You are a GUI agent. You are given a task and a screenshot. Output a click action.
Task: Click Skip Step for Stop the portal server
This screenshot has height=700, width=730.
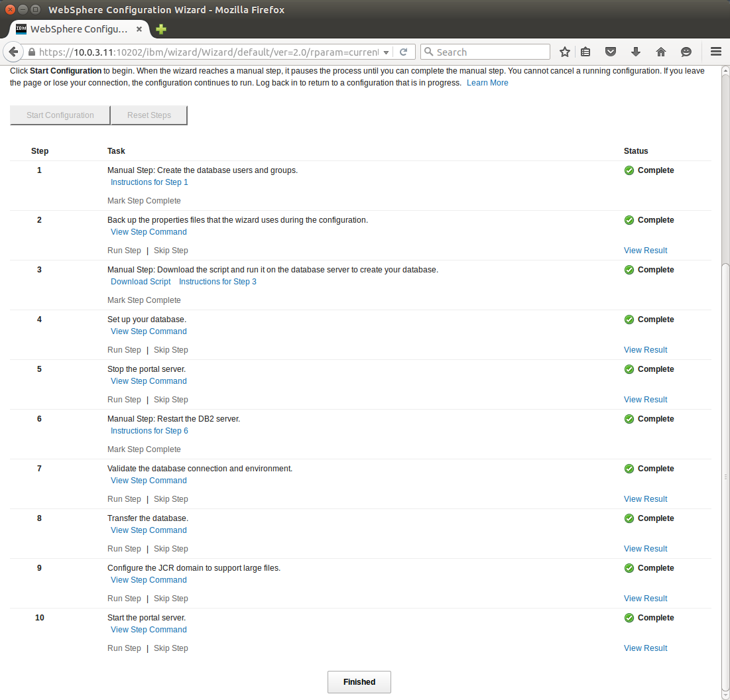coord(171,400)
